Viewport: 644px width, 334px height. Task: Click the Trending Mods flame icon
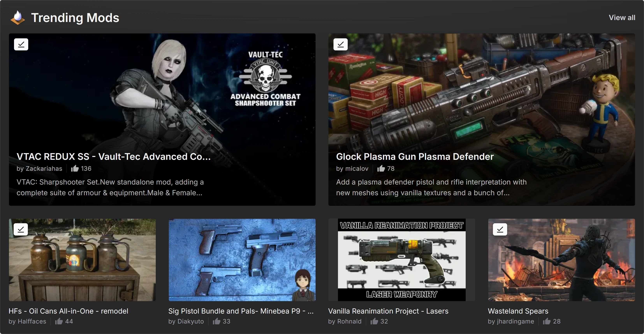18,18
